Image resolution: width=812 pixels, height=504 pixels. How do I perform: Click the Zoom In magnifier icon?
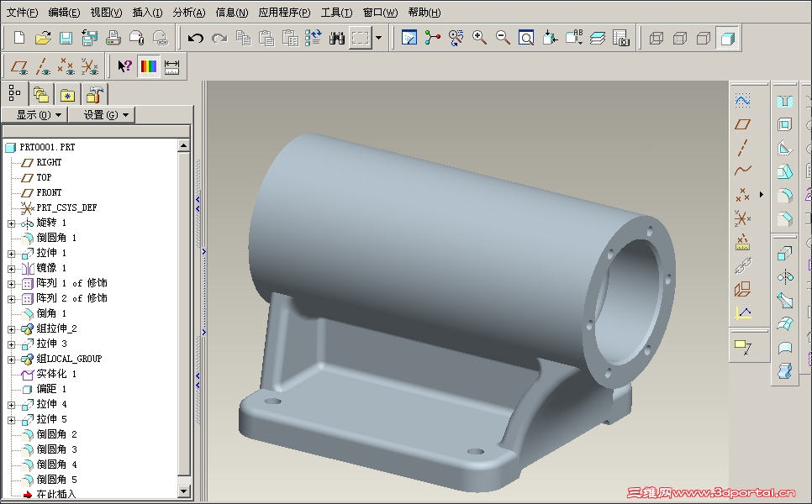point(480,38)
